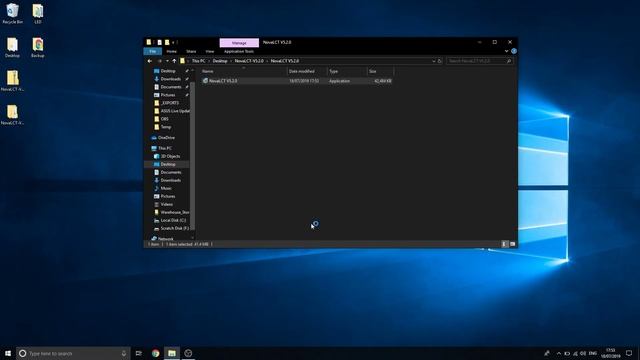Screen dimensions: 640x360
Task: Refresh the current folder view
Action: coord(440,61)
